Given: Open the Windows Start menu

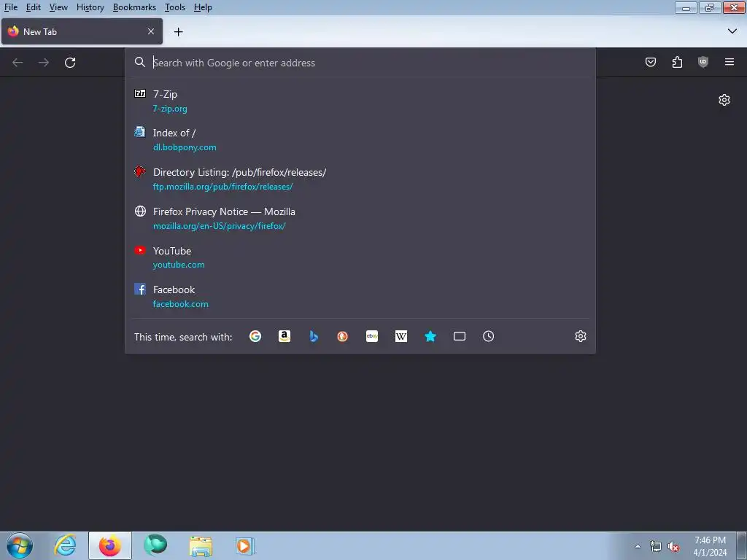Looking at the screenshot, I should tap(20, 545).
